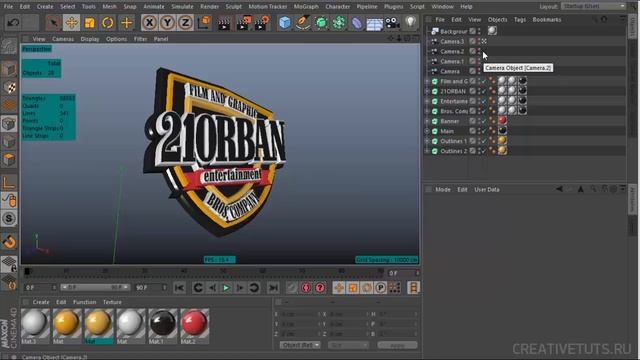Open the File menu
The image size is (640, 360).
click(x=8, y=7)
